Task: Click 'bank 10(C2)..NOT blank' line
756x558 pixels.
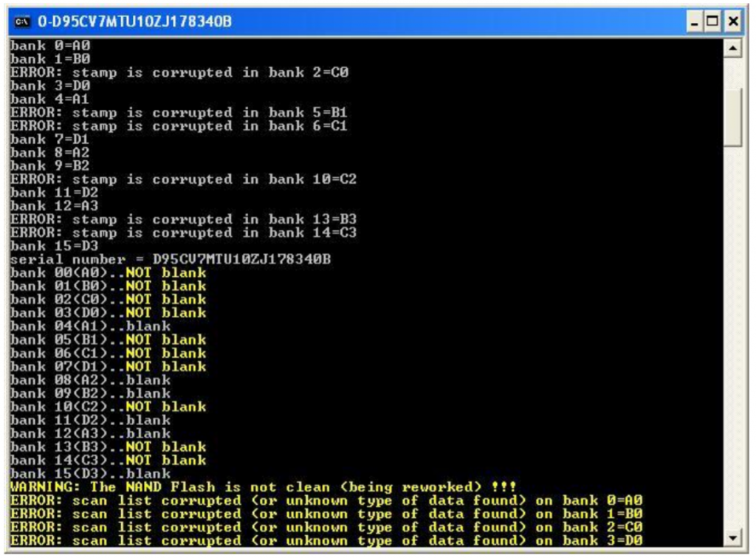Action: [109, 407]
